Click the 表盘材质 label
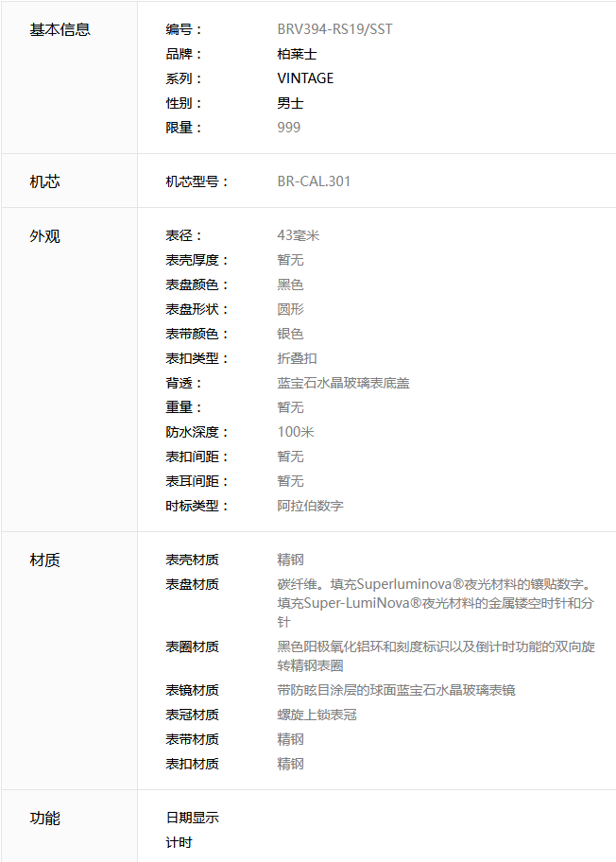 point(193,584)
